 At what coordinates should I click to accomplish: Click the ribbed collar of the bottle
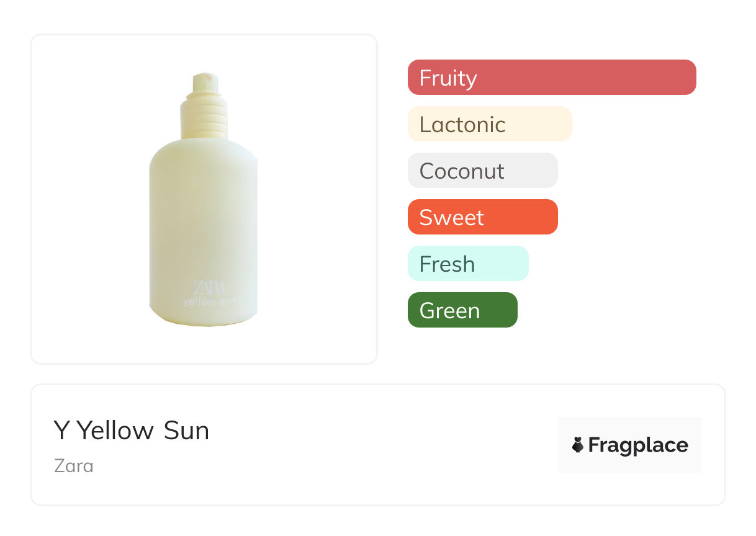204,118
